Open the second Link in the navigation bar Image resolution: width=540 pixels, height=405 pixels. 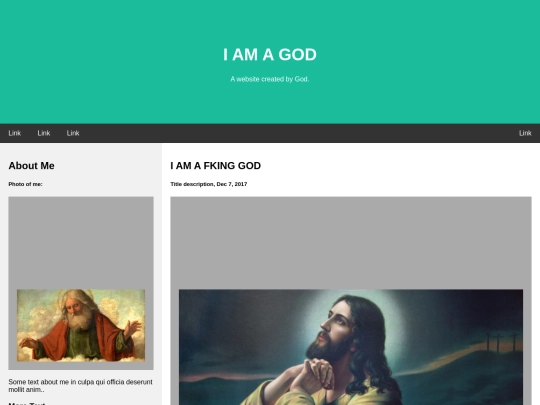tap(44, 133)
